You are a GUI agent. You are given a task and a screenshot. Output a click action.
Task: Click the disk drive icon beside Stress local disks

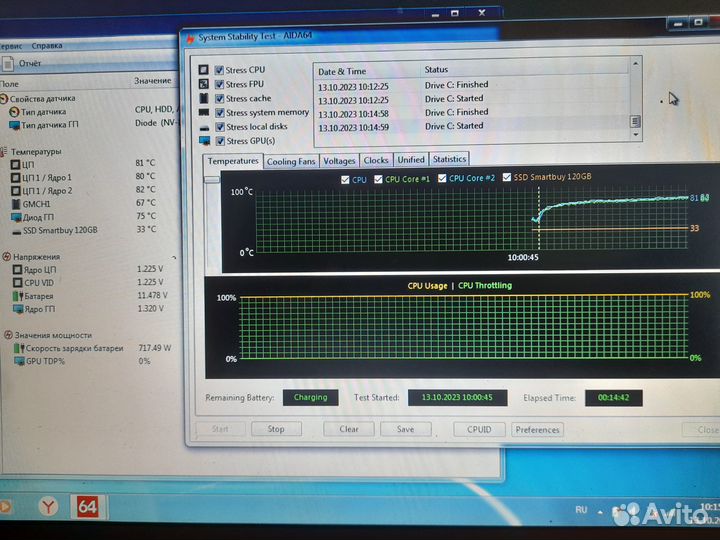pyautogui.click(x=204, y=128)
